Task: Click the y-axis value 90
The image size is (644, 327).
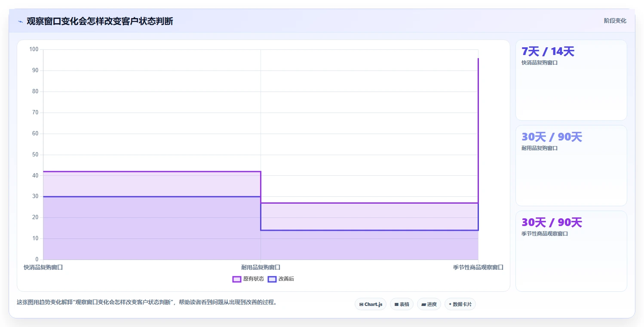Action: coord(35,70)
